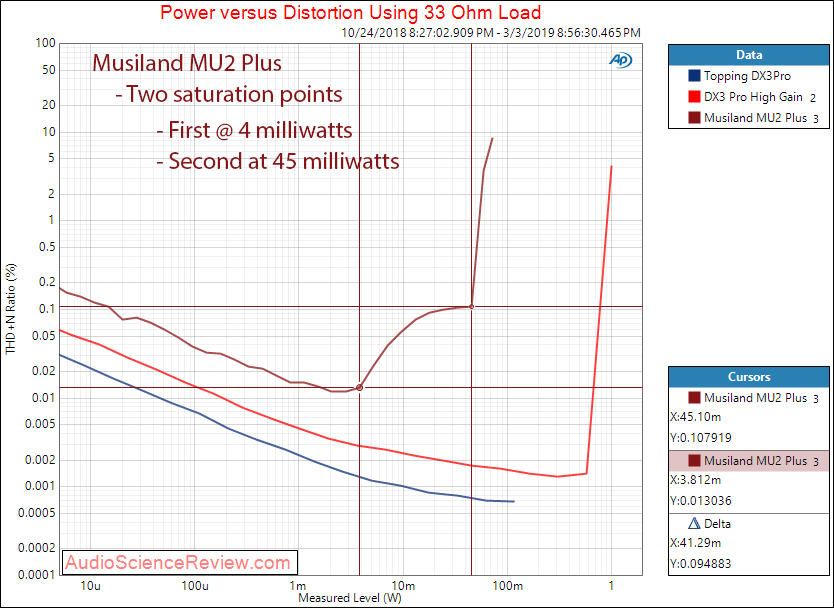This screenshot has height=608, width=834.
Task: Click the "0.2" y-axis tick label
Action: coord(48,282)
